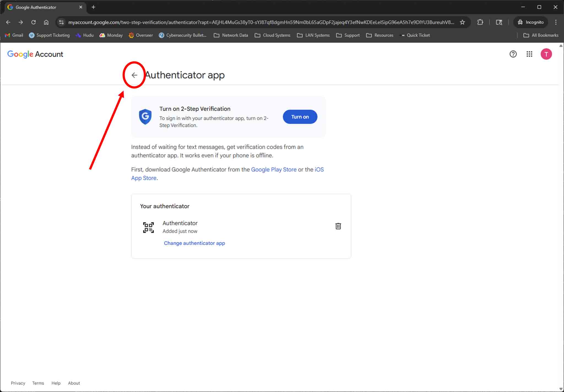564x392 pixels.
Task: Open the account avatar with letter T
Action: point(546,54)
